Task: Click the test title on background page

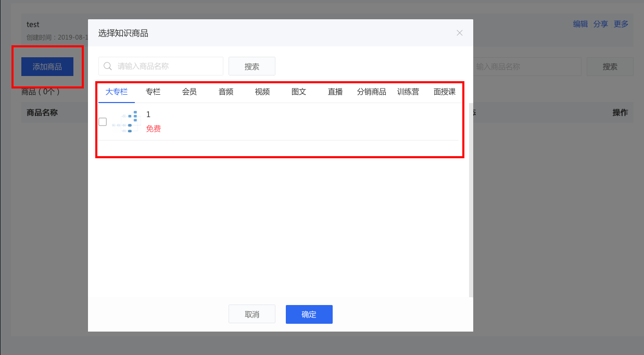Action: [x=33, y=24]
